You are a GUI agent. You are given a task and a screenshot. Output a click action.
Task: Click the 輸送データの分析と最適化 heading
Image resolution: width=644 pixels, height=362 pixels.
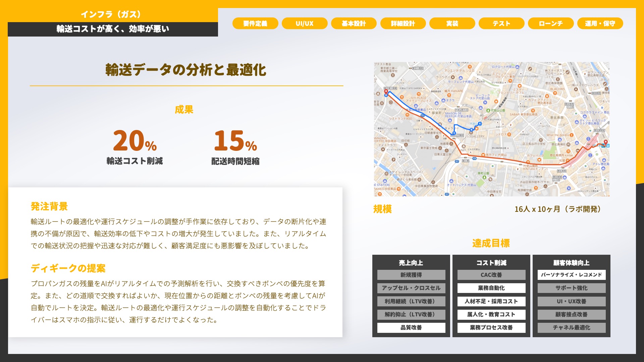(x=186, y=70)
